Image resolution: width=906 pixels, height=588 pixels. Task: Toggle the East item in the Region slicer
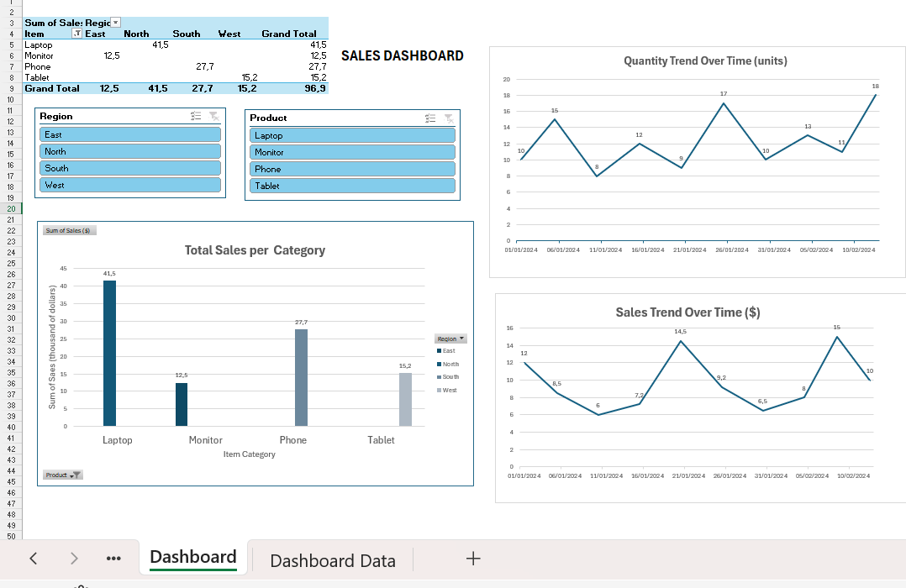point(129,134)
